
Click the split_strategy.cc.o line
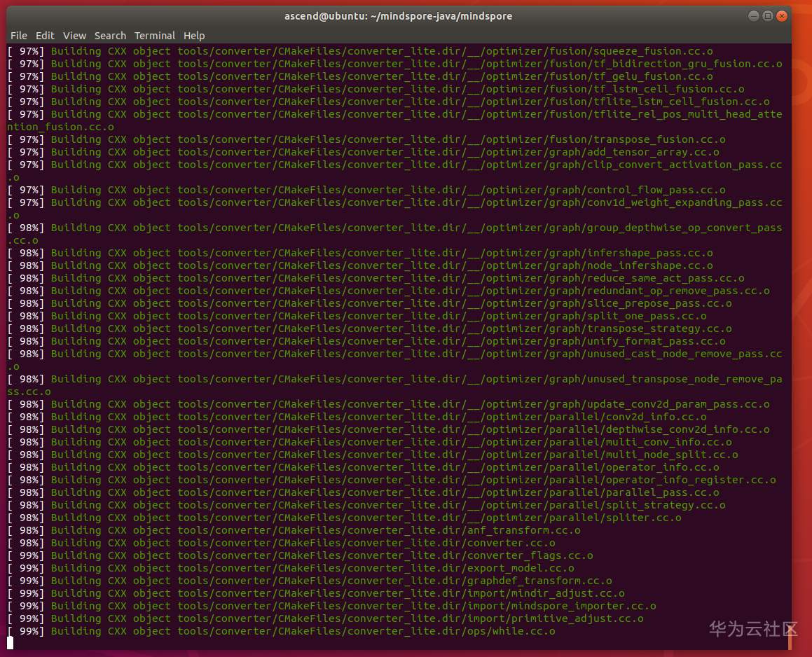366,505
